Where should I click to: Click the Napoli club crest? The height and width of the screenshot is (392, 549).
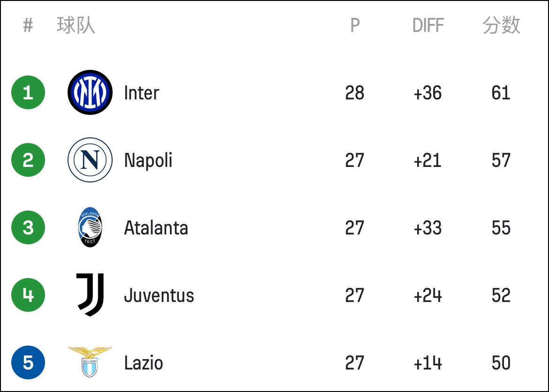point(90,160)
